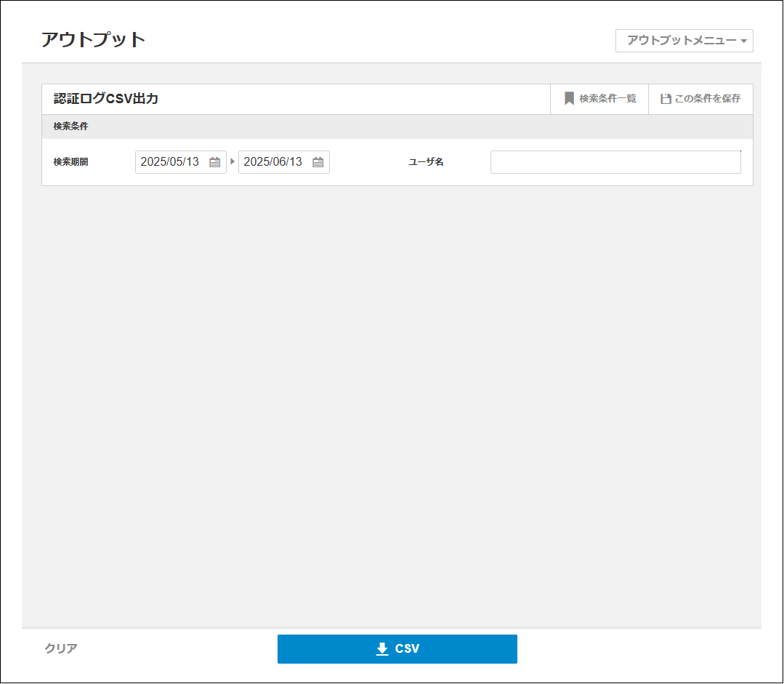
Task: Click the 検索条件 section header bar
Action: pos(397,126)
